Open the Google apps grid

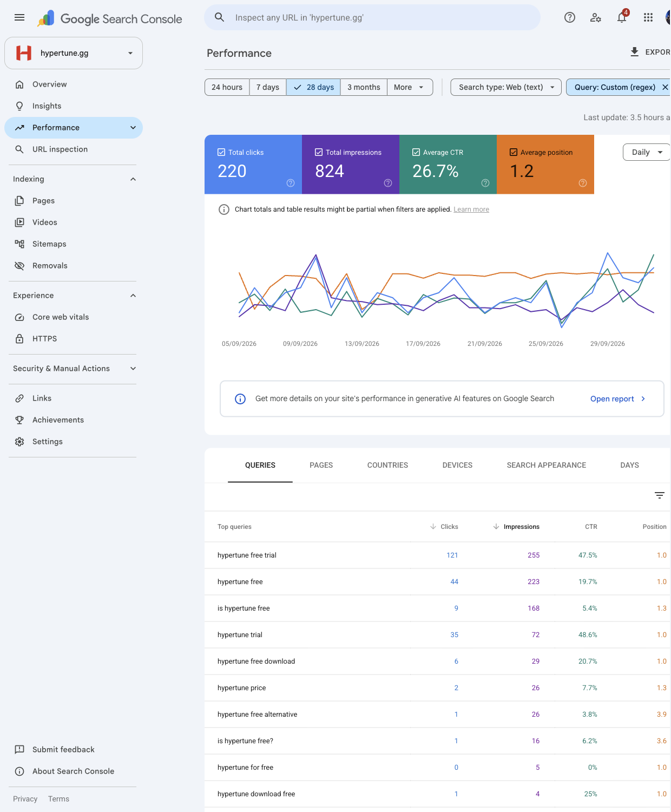pyautogui.click(x=648, y=17)
